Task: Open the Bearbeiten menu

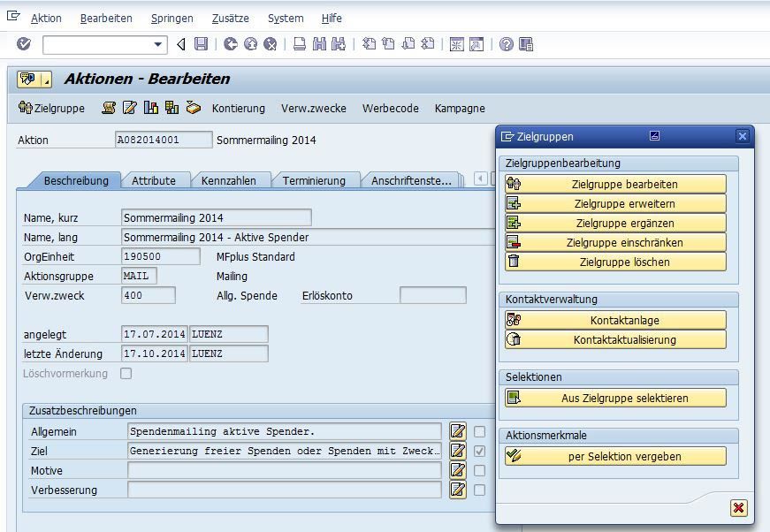Action: pos(106,19)
